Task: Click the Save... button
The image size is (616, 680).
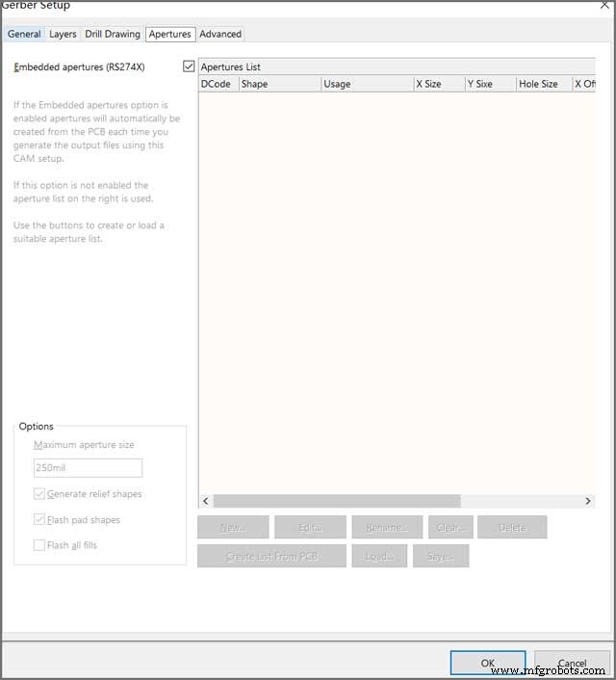Action: [440, 556]
